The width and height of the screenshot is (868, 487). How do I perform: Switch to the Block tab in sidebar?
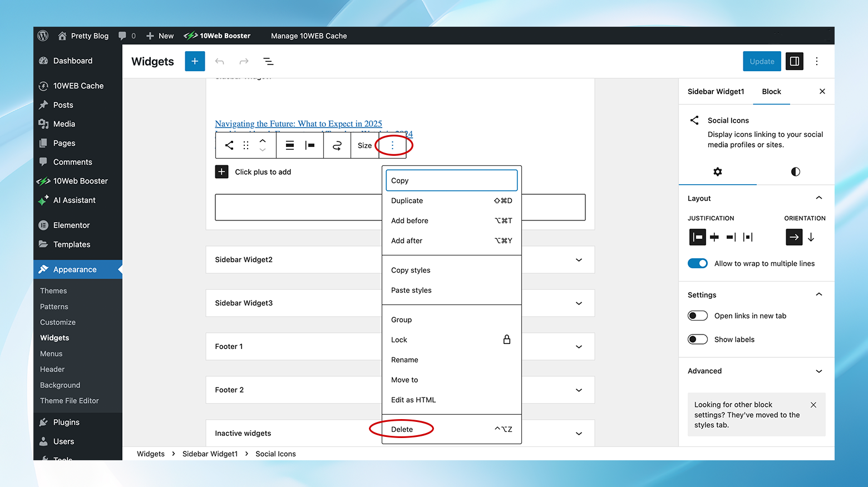click(x=771, y=91)
